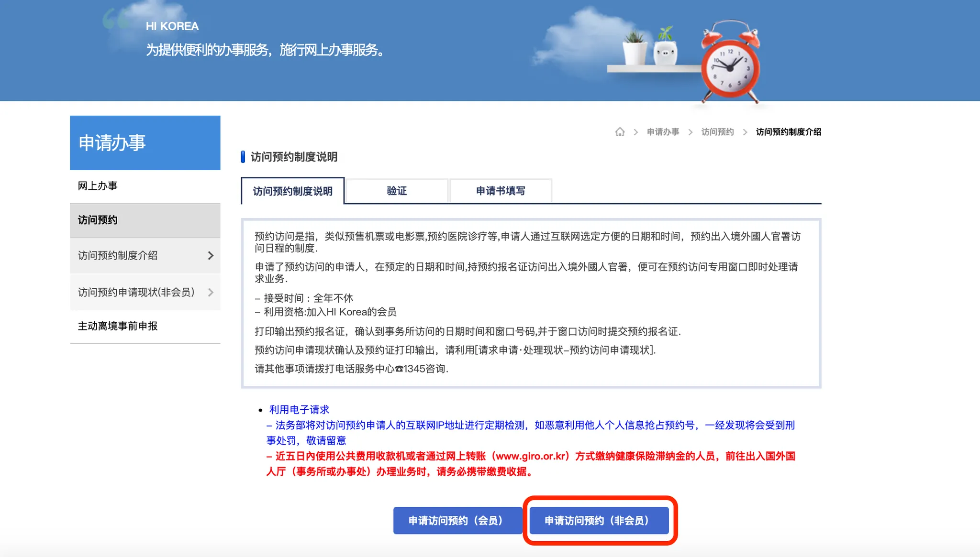Click HI KOREA banner title
Screen dimensions: 980x557
pyautogui.click(x=172, y=26)
